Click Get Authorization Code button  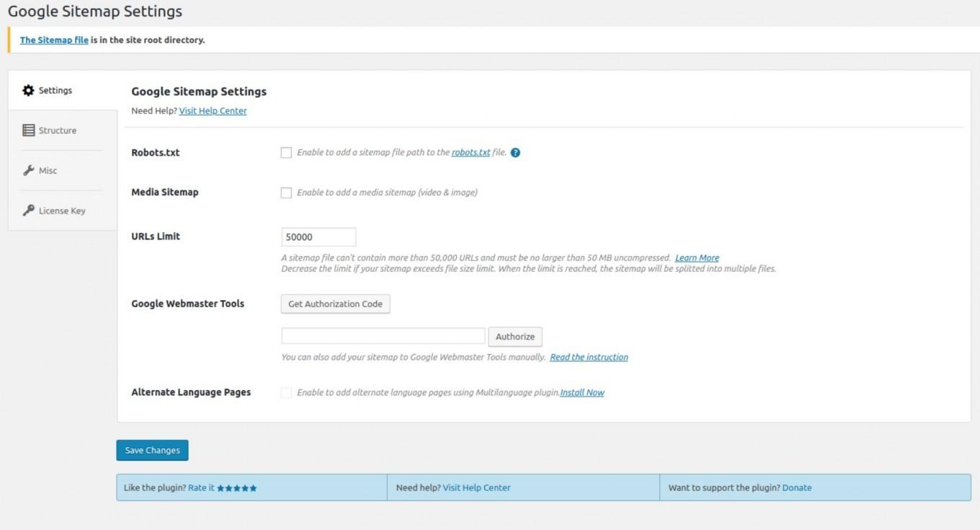pyautogui.click(x=335, y=304)
